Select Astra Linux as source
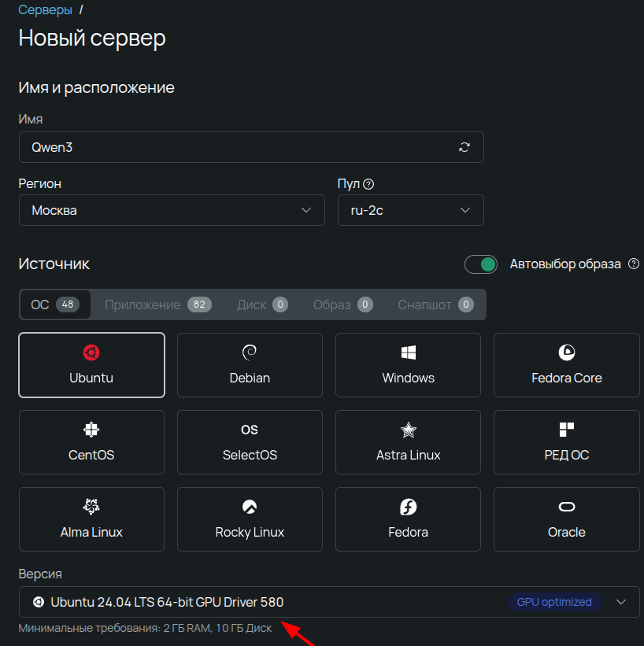This screenshot has height=646, width=644. [408, 441]
